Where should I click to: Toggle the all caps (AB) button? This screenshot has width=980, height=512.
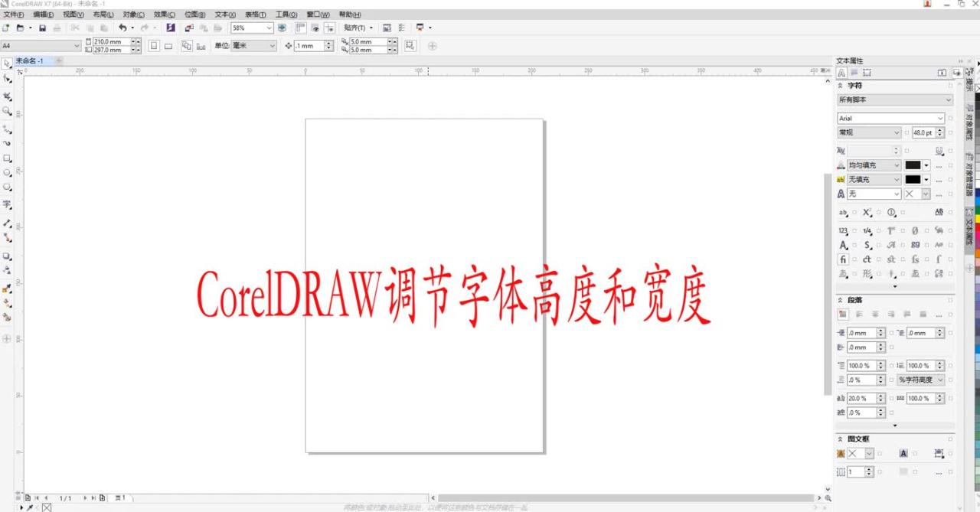[939, 212]
